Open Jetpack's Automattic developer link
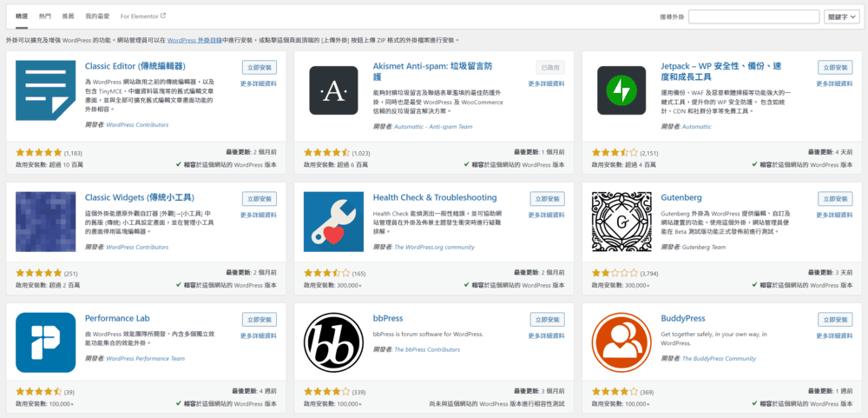The width and height of the screenshot is (868, 418). (696, 127)
